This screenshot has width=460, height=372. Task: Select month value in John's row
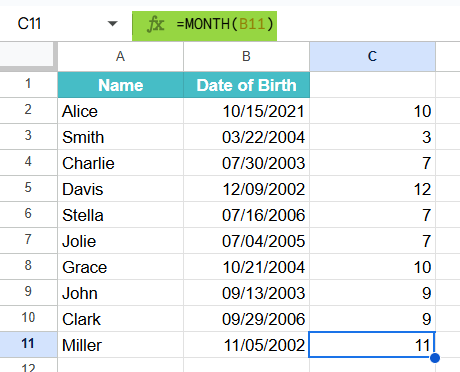pos(372,293)
